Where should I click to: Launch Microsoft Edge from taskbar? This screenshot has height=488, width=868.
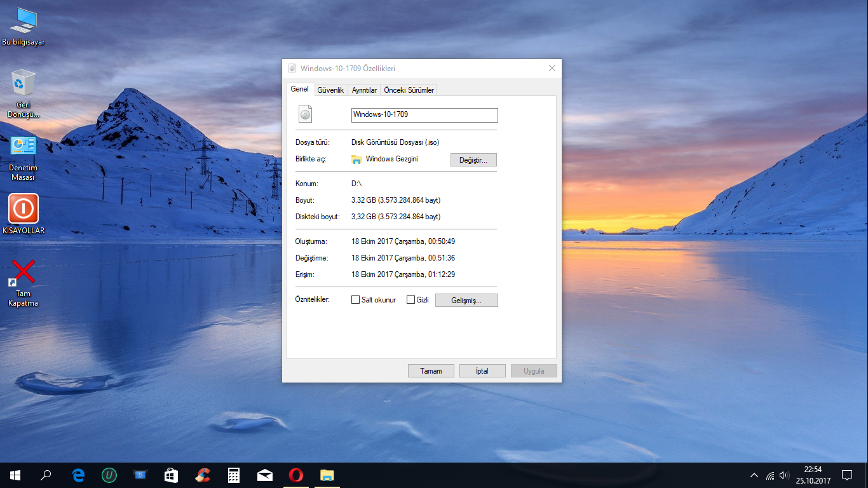pyautogui.click(x=78, y=475)
